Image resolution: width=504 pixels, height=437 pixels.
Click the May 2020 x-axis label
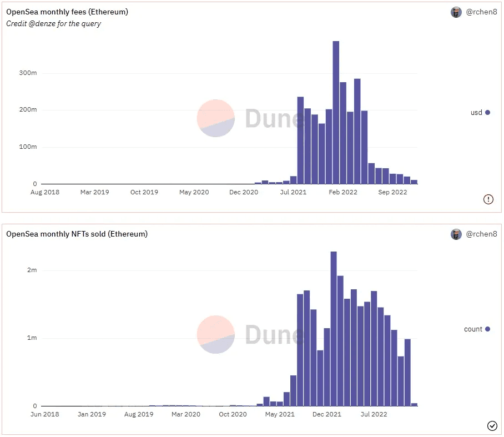pyautogui.click(x=194, y=192)
